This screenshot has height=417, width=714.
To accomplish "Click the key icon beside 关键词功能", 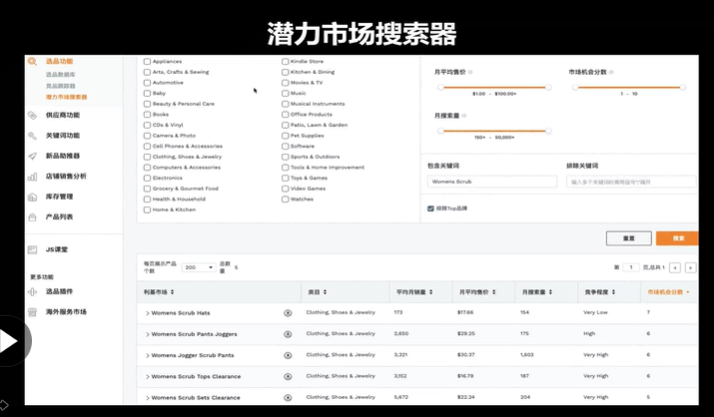I will coord(32,136).
